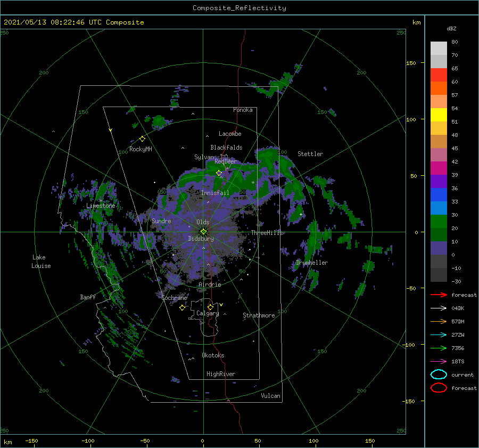The image size is (479, 448).
Task: Click the red forecast ellipse icon
Action: (x=439, y=388)
